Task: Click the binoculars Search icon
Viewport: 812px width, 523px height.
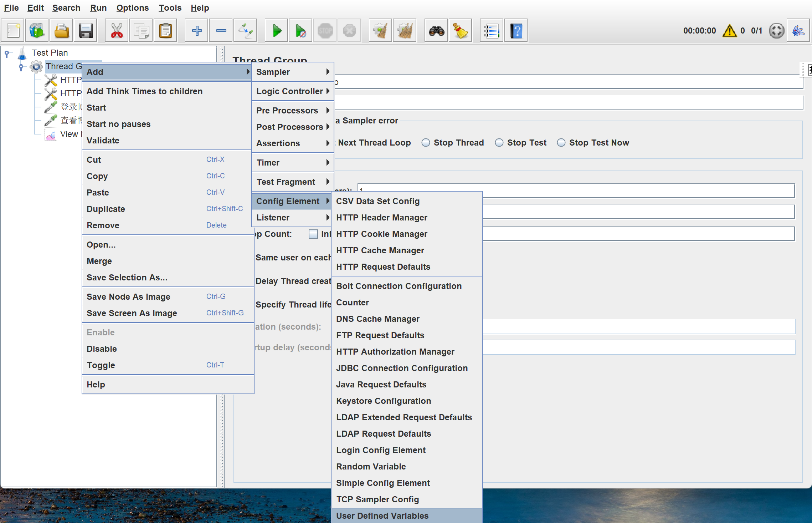Action: tap(436, 31)
